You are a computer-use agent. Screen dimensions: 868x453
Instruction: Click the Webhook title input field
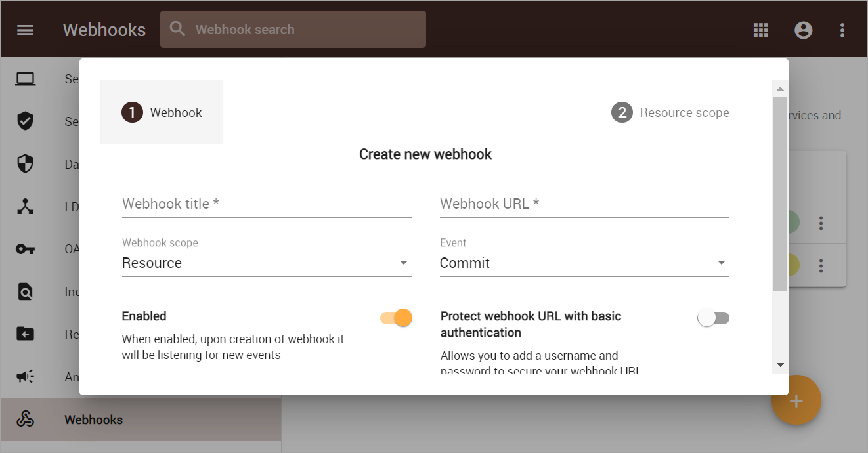pos(266,204)
